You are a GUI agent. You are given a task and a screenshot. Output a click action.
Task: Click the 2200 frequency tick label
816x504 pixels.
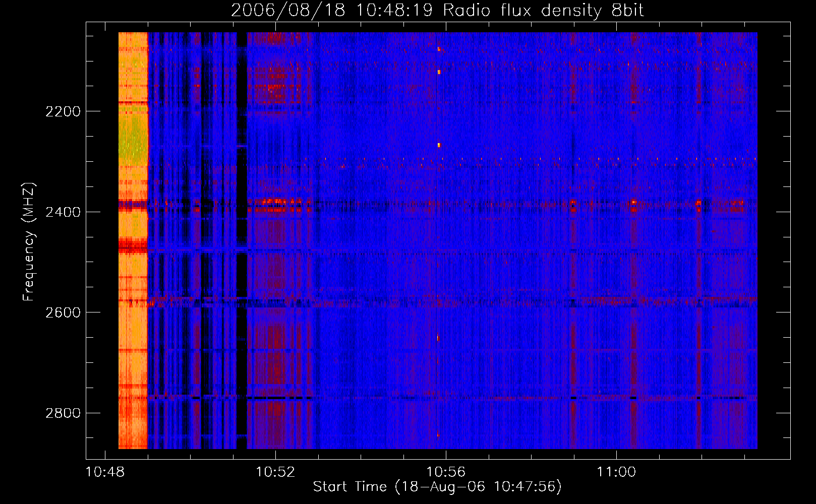[63, 111]
